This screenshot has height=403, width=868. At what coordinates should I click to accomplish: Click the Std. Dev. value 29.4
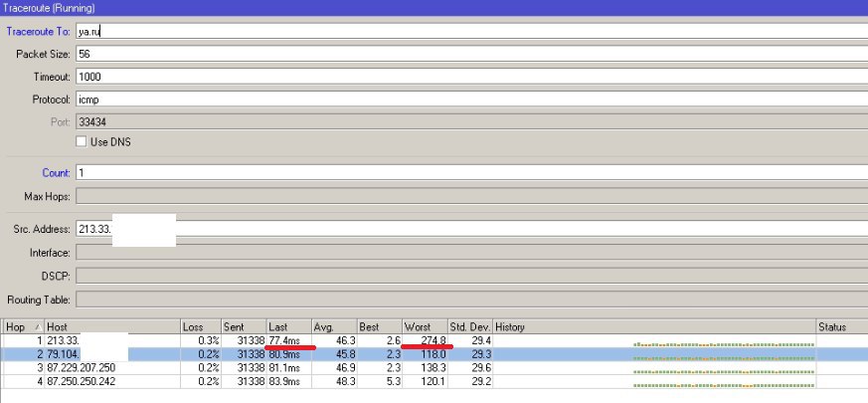481,339
